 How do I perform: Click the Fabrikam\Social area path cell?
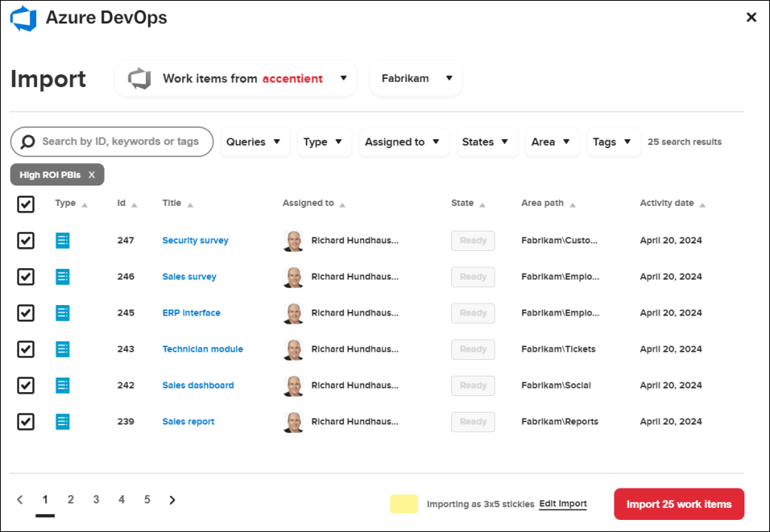(x=556, y=385)
